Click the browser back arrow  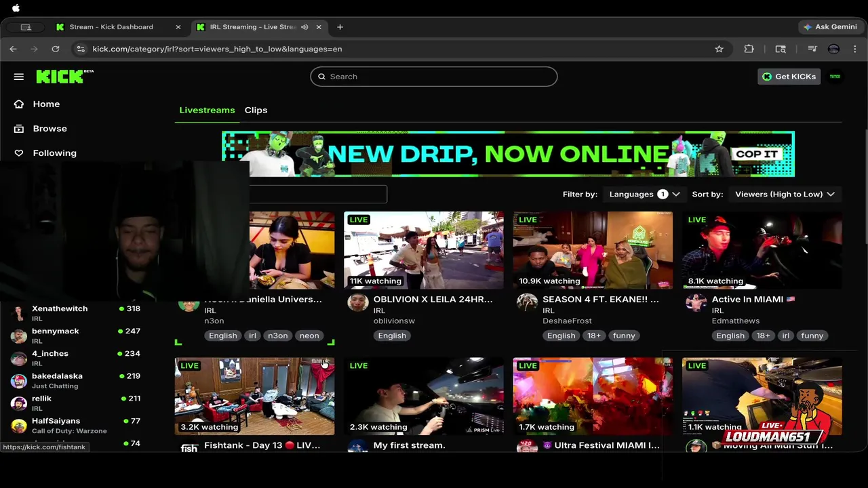[x=13, y=49]
